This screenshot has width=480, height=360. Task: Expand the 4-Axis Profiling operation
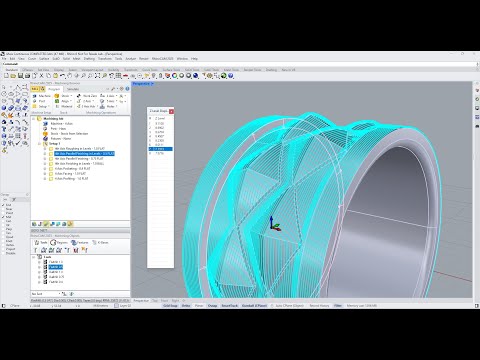(45, 179)
